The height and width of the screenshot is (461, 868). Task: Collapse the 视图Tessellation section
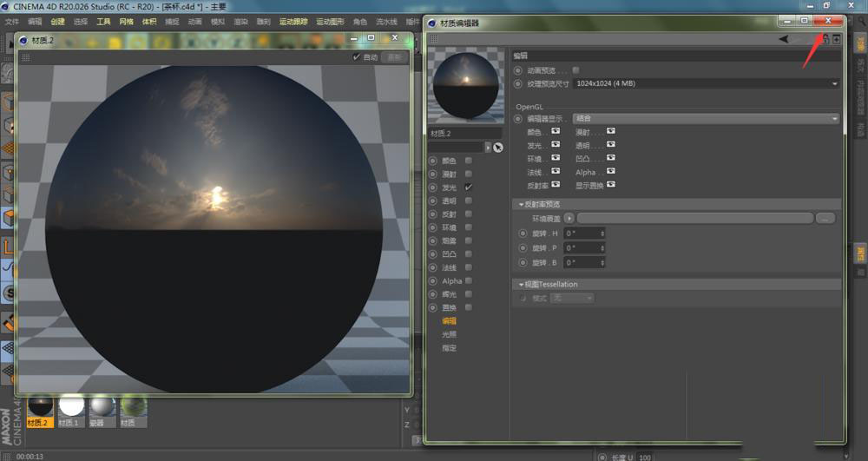521,285
